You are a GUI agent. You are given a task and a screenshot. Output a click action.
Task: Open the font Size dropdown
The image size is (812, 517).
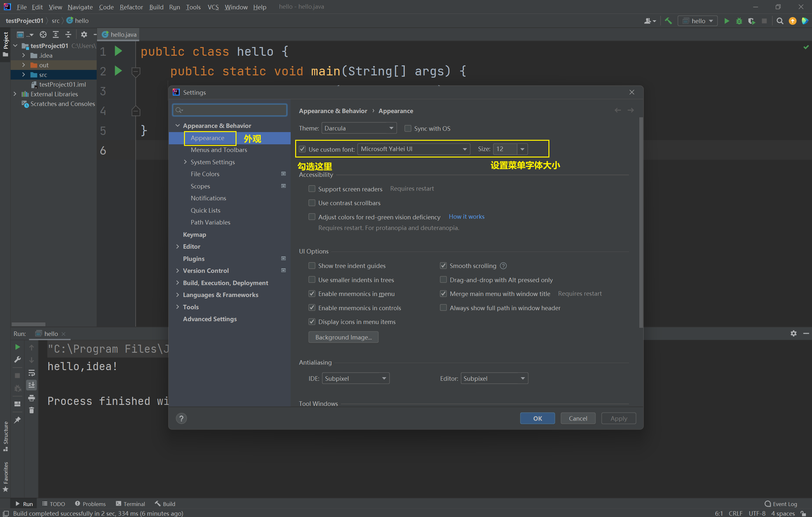tap(522, 149)
